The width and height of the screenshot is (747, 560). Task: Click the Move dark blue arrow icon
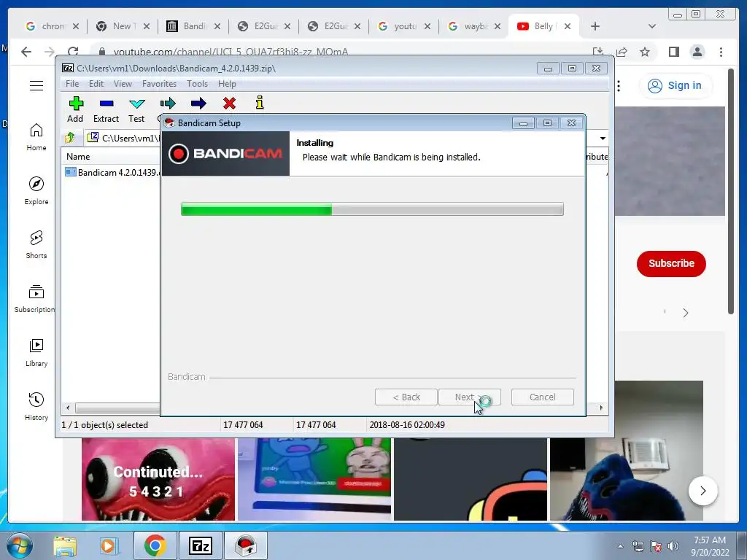click(x=198, y=104)
